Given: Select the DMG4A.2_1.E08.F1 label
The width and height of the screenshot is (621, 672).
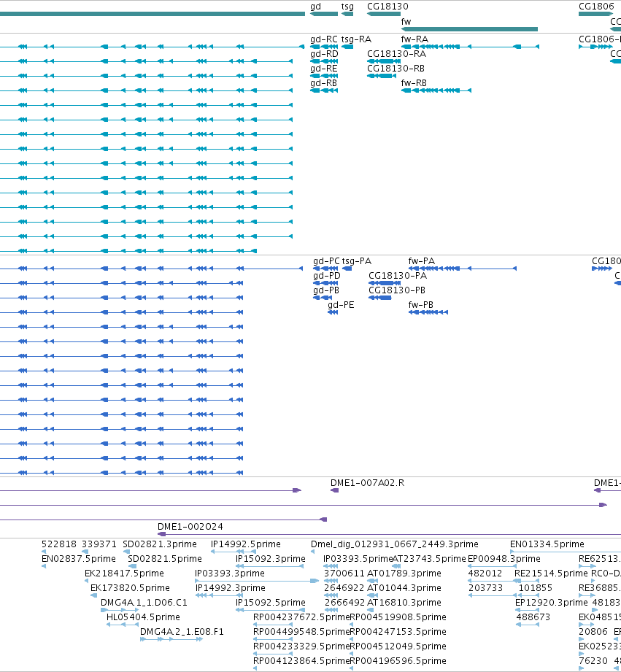Looking at the screenshot, I should coord(182,632).
